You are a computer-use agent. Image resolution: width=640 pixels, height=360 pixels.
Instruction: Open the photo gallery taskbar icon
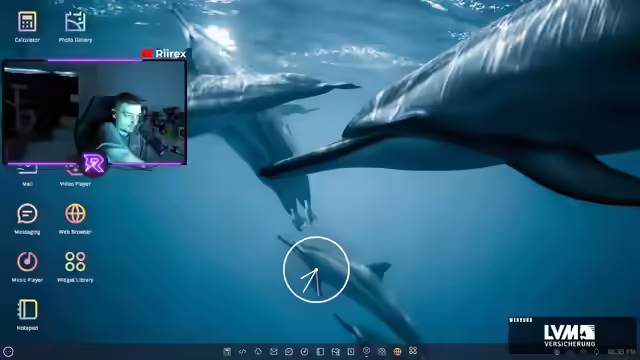tap(336, 351)
